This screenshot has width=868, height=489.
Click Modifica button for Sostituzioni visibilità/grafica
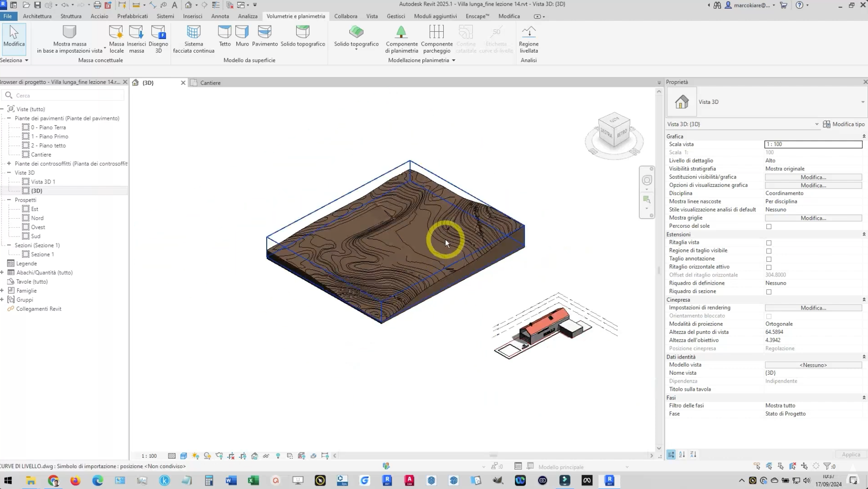tap(813, 177)
